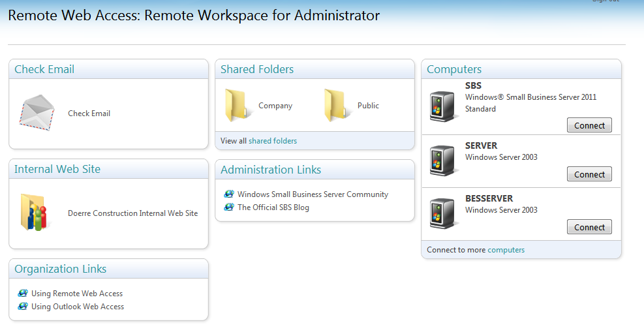Click the Public folder label
This screenshot has width=644, height=336.
point(368,106)
